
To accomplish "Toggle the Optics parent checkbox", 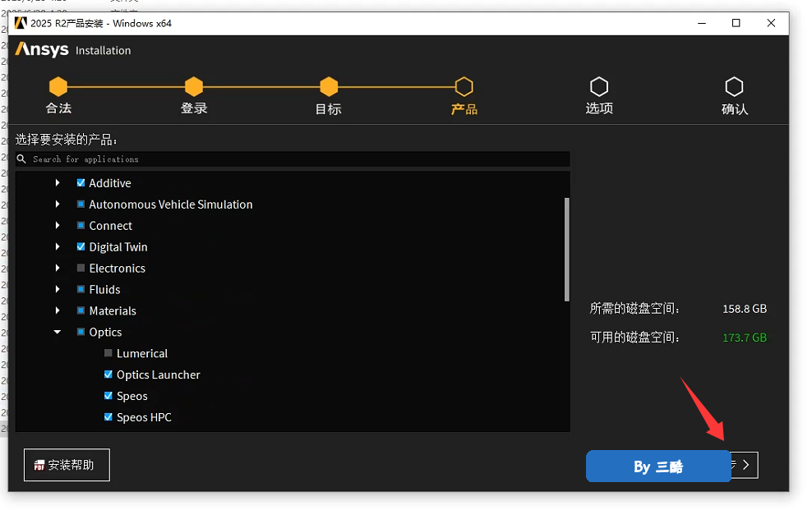I will click(x=81, y=332).
